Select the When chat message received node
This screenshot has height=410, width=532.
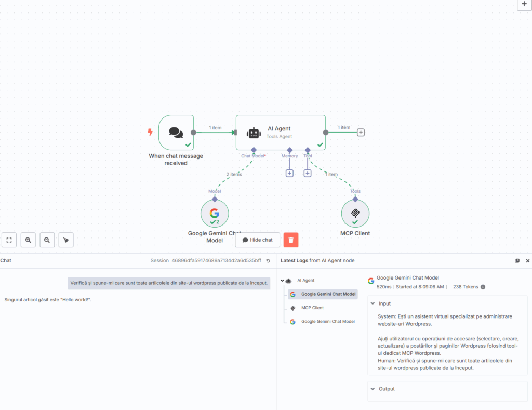176,133
